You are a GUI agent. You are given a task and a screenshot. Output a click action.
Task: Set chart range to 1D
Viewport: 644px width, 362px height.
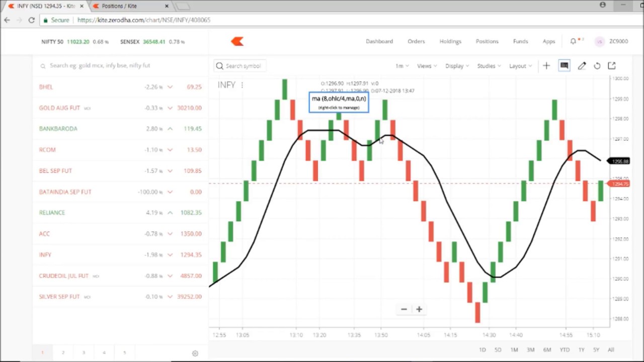point(482,350)
